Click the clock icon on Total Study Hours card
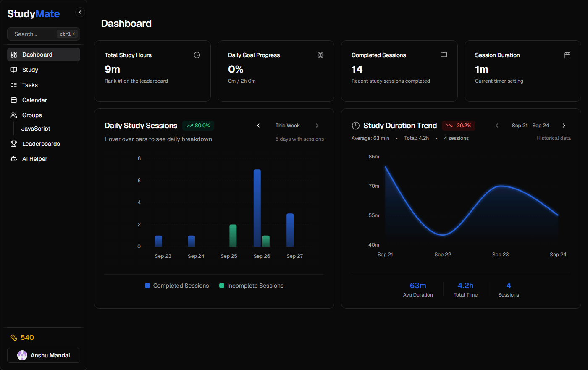 pyautogui.click(x=197, y=55)
